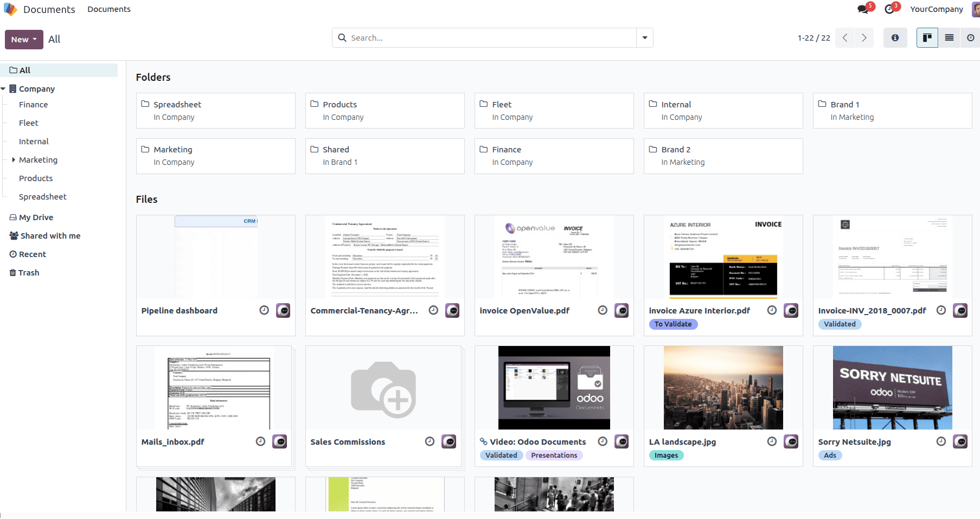Open the Fleet folder card

554,111
